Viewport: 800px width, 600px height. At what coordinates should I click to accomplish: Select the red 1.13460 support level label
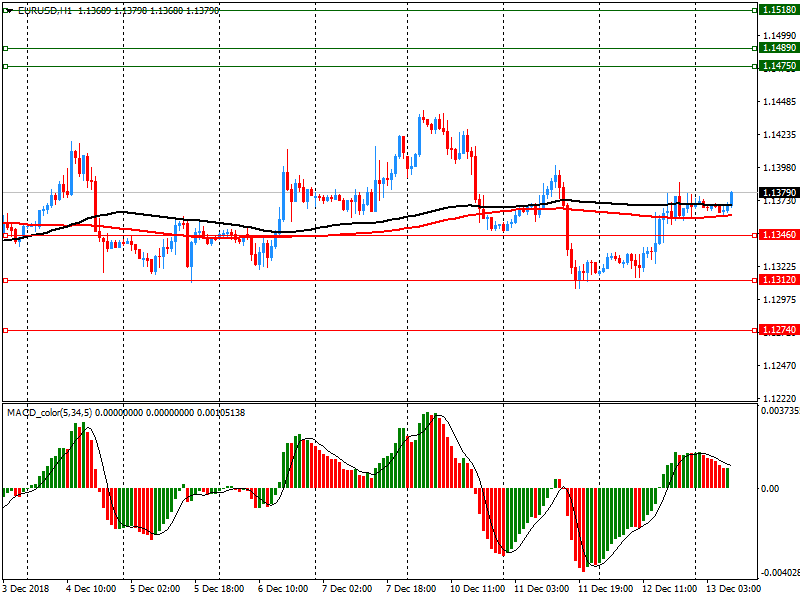click(778, 235)
